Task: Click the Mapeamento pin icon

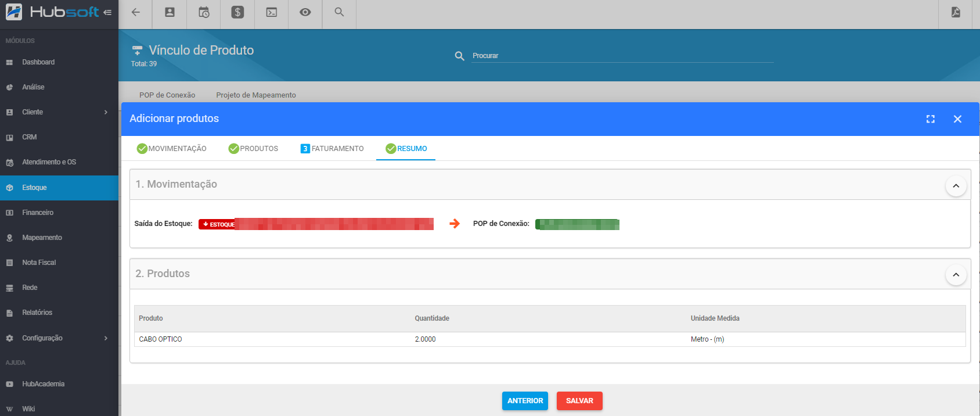Action: [9, 238]
